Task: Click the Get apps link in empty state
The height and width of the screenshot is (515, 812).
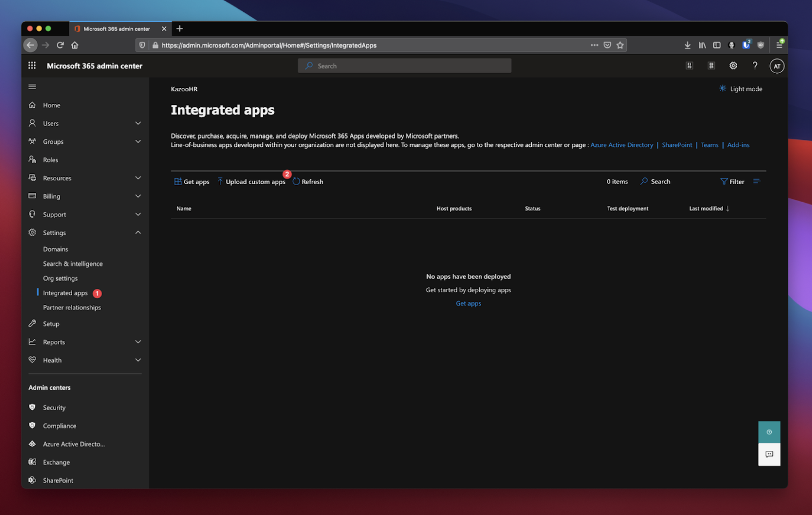Action: point(468,303)
